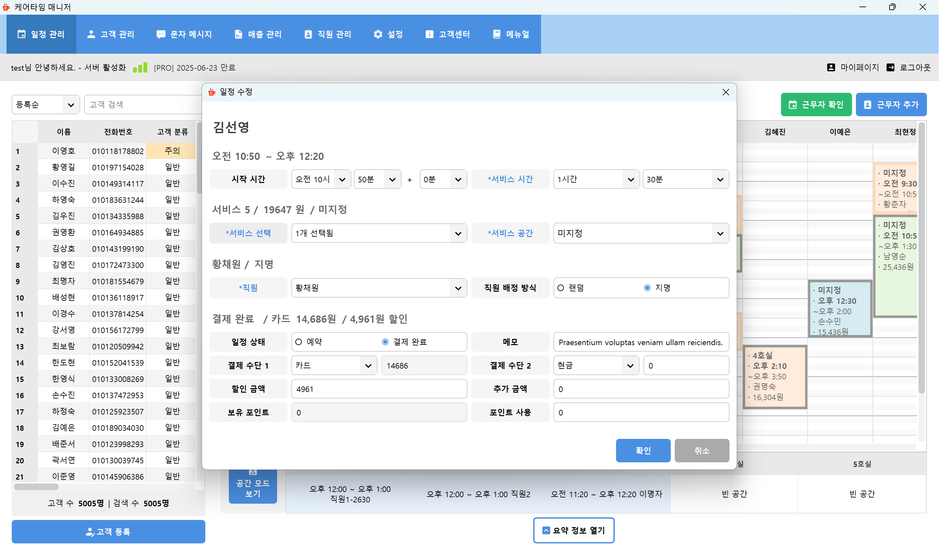Select the 예약 schedule status radio

298,342
